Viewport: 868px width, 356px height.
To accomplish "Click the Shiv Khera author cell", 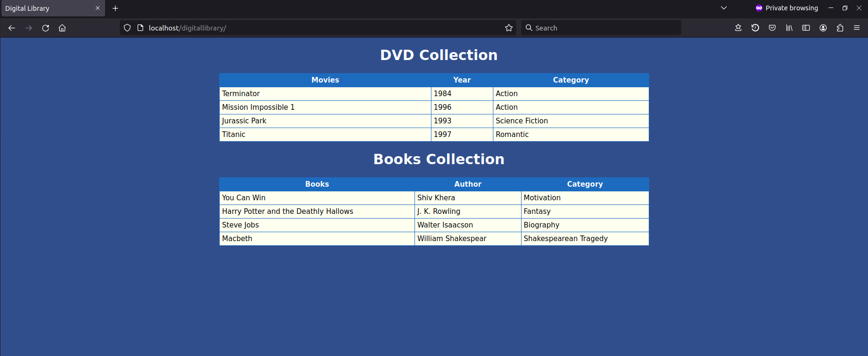I will 468,198.
